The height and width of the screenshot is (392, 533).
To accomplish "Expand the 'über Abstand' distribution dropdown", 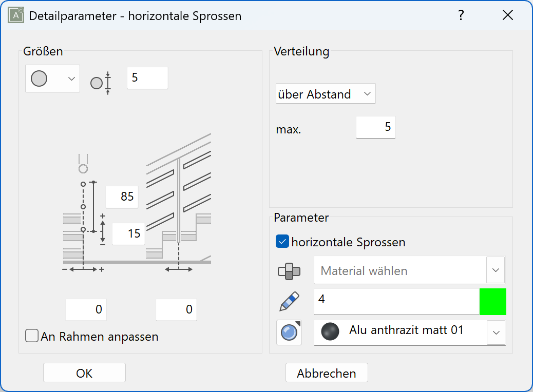I will [326, 94].
